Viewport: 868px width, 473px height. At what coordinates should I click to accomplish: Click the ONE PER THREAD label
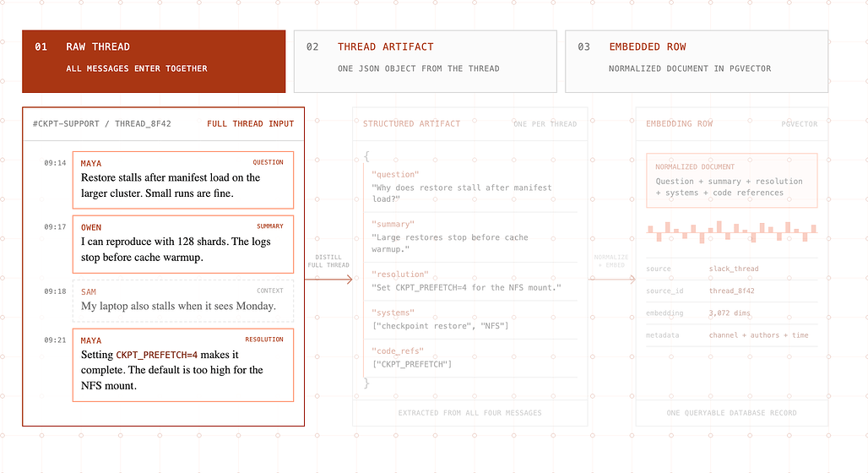point(545,124)
